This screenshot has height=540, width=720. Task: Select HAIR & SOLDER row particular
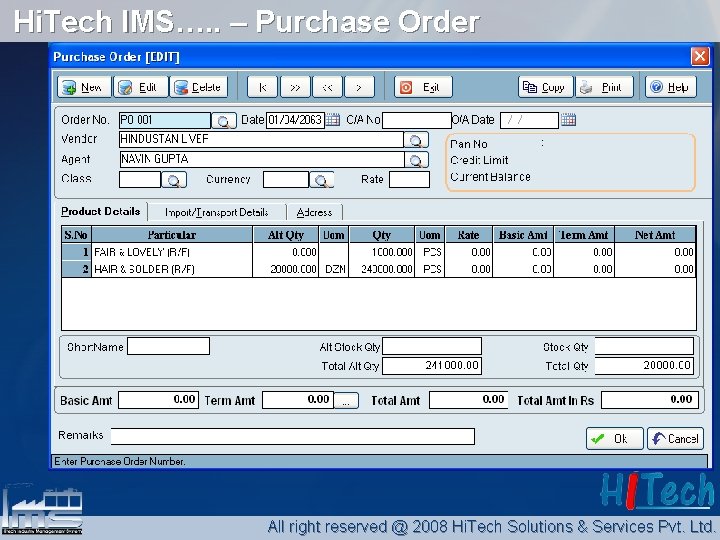[x=172, y=269]
